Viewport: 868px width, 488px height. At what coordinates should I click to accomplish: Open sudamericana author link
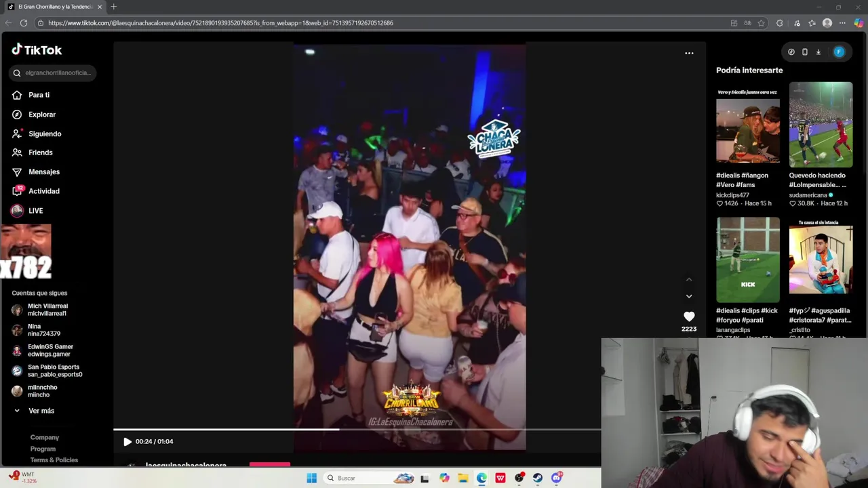pyautogui.click(x=808, y=195)
